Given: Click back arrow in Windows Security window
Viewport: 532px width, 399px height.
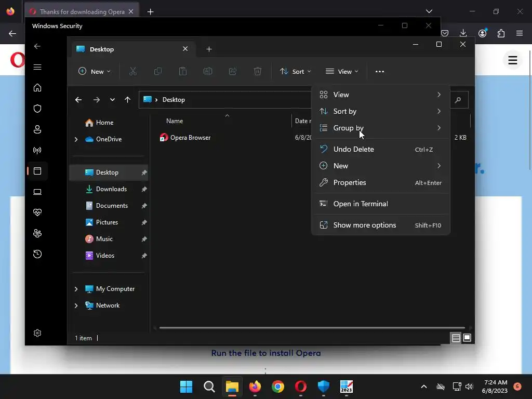Looking at the screenshot, I should tap(37, 46).
